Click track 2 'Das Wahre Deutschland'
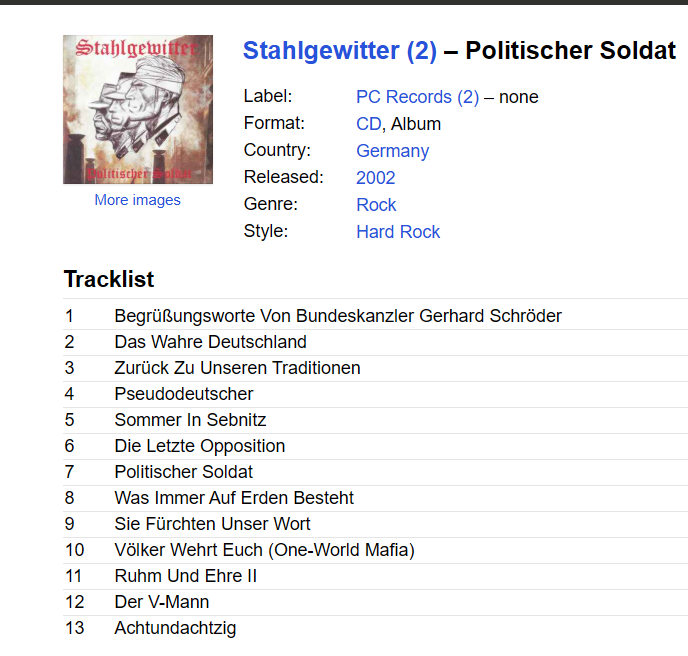 [210, 342]
